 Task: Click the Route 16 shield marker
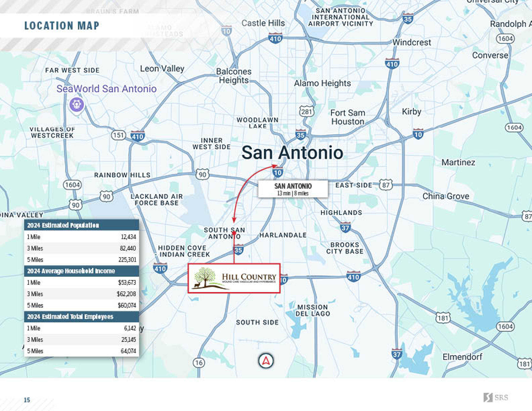click(x=199, y=363)
